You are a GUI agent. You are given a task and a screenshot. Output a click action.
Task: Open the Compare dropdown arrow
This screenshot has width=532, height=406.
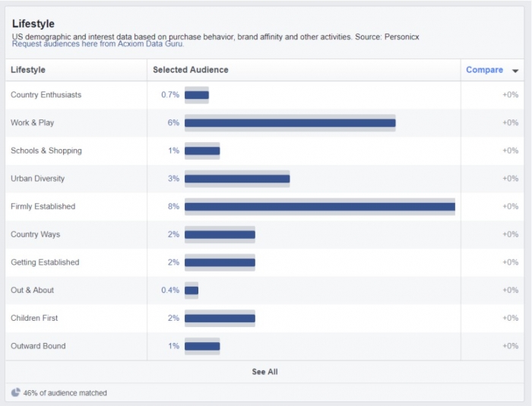point(515,71)
